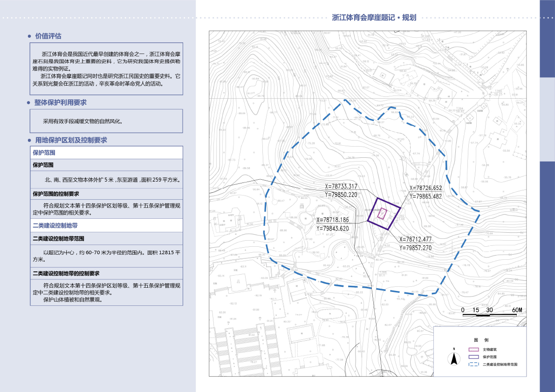Click the pink 文物建筑 legend symbol

[x=473, y=349]
